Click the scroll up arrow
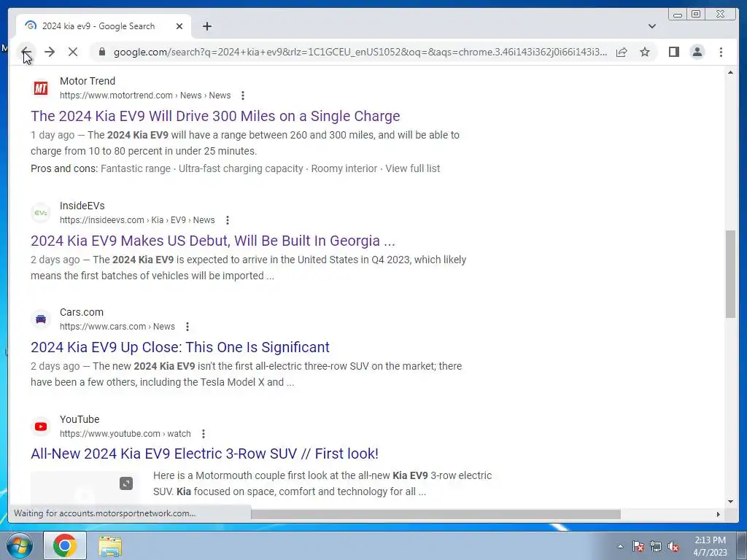 (730, 72)
